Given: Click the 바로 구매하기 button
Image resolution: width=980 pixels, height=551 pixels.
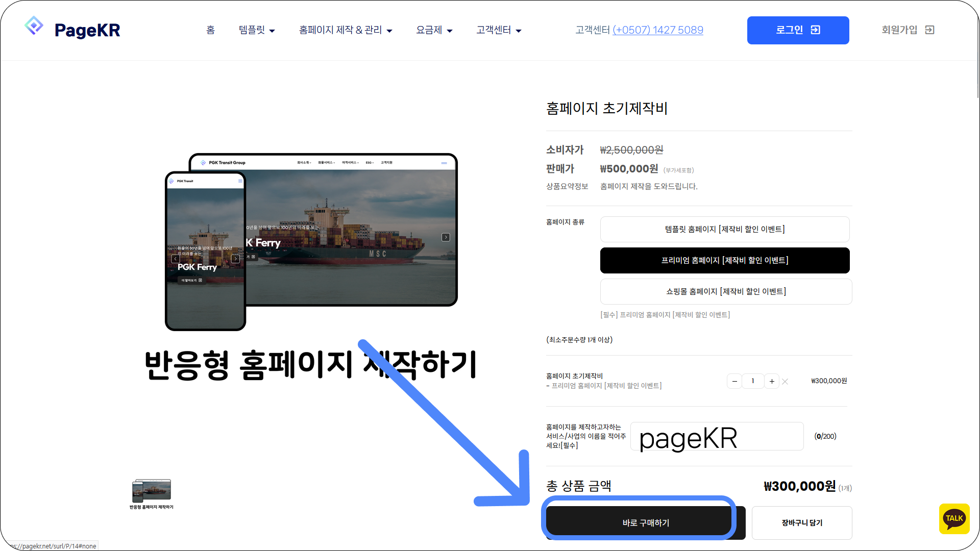Looking at the screenshot, I should coord(645,523).
